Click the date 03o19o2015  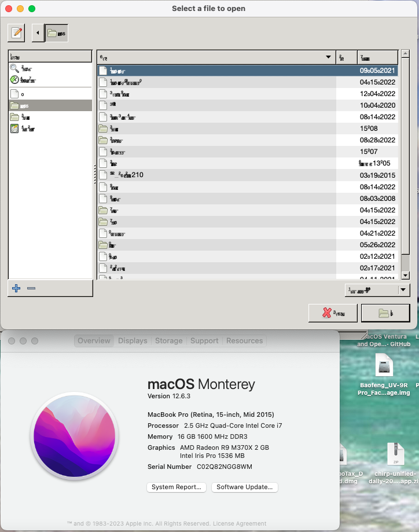coord(377,175)
